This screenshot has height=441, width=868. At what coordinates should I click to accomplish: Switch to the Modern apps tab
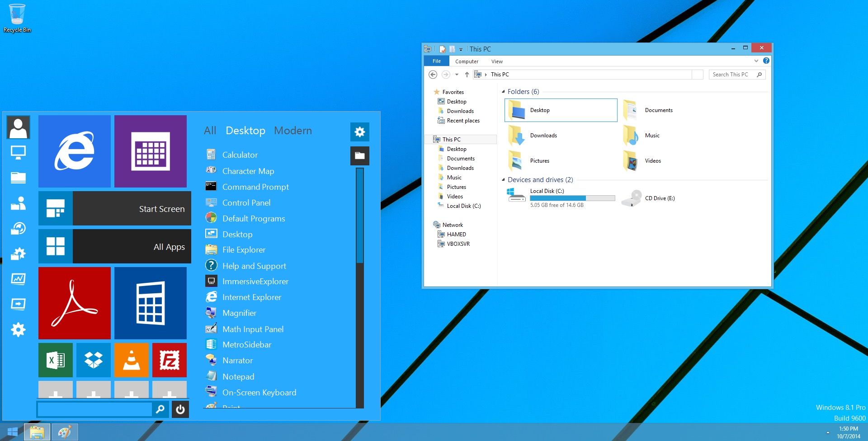tap(292, 131)
